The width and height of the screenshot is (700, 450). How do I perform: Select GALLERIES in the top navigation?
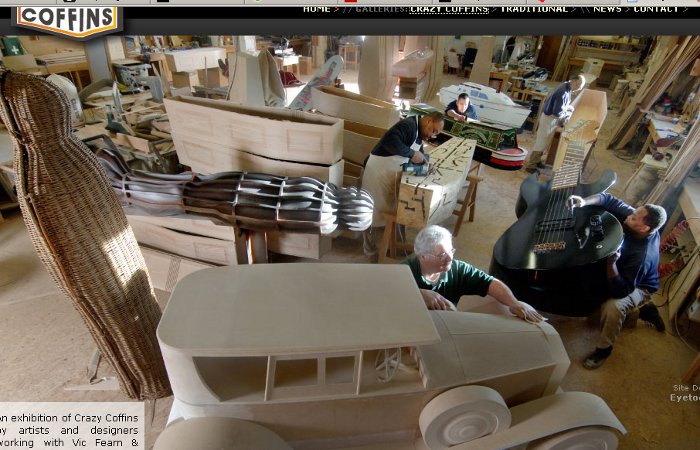[x=383, y=9]
